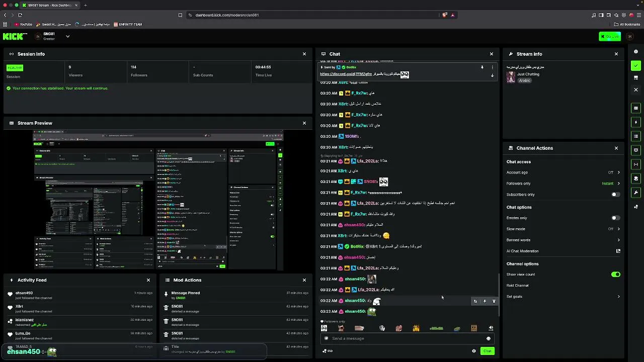
Task: Click BotRix username in chat
Action: [357, 247]
